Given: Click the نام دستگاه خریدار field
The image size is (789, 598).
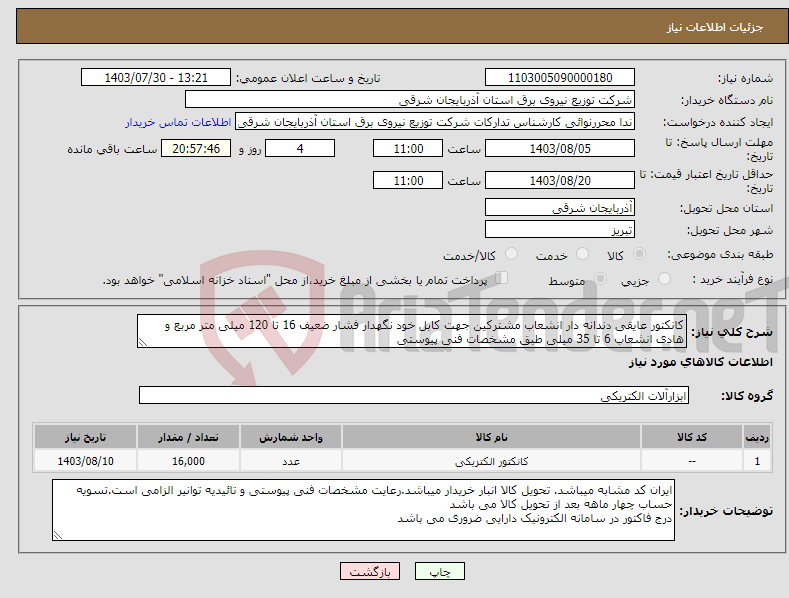Looking at the screenshot, I should pyautogui.click(x=410, y=100).
